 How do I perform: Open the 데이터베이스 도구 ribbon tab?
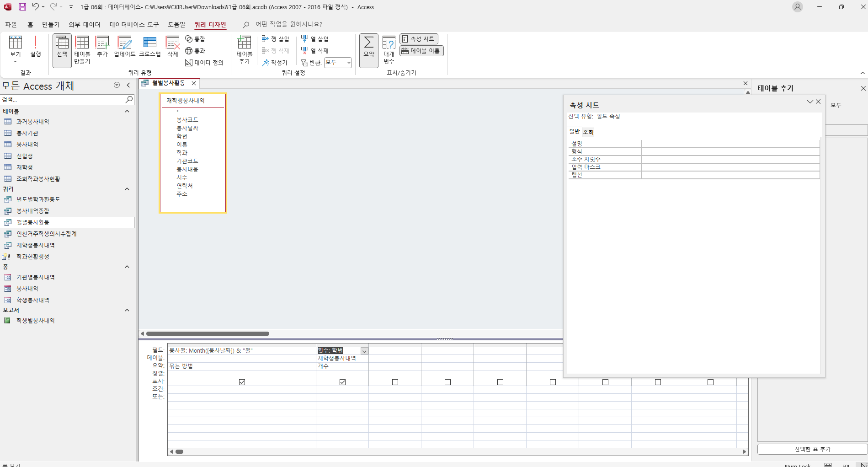point(134,25)
